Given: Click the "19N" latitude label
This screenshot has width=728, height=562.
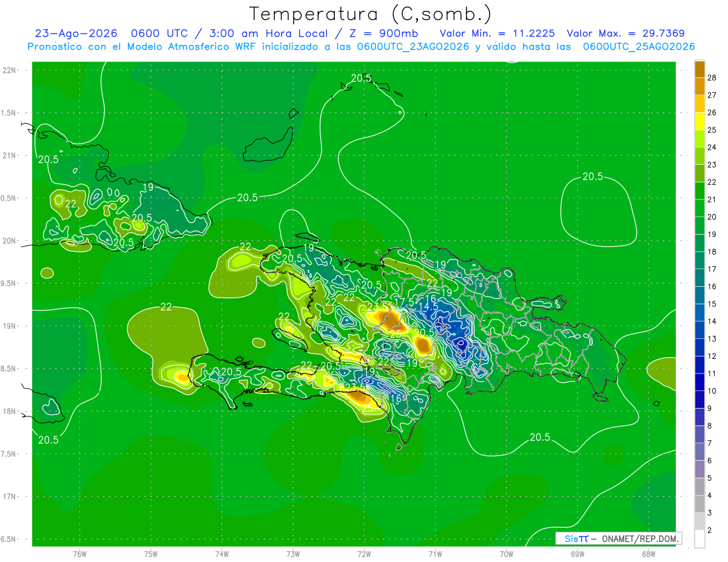Looking at the screenshot, I should pyautogui.click(x=9, y=326).
